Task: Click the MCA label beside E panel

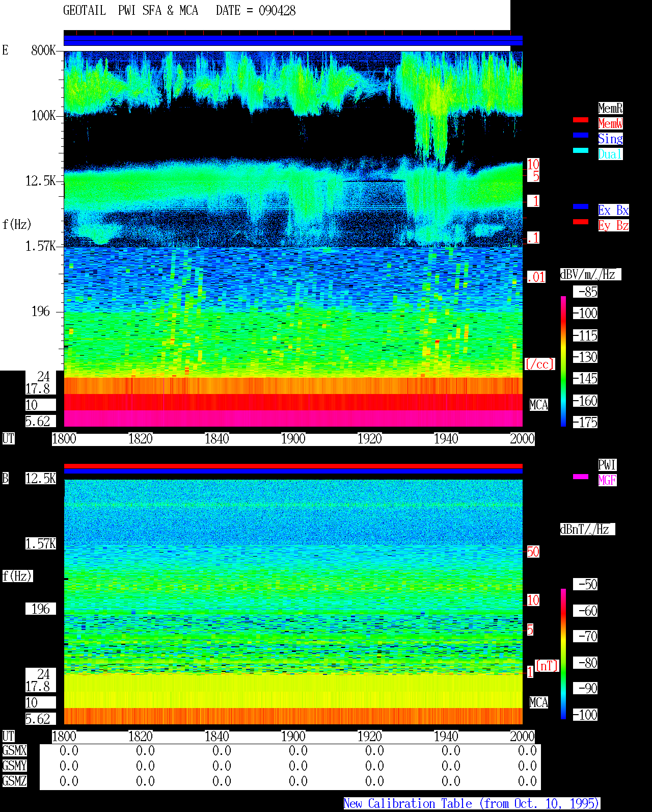Action: click(539, 405)
